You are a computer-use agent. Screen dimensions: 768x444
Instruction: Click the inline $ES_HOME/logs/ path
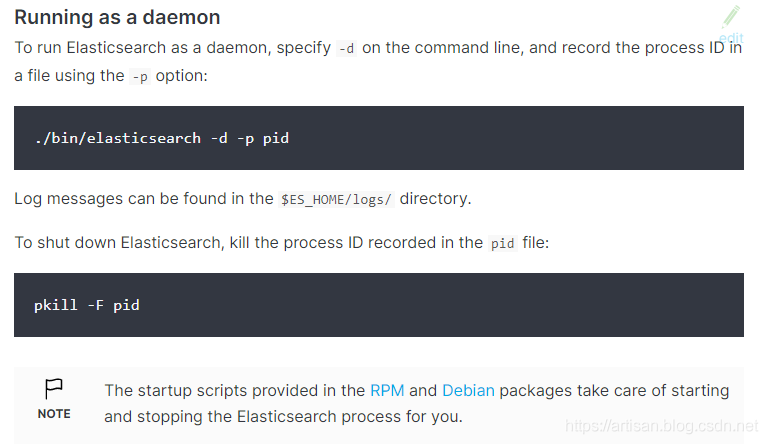pyautogui.click(x=337, y=199)
